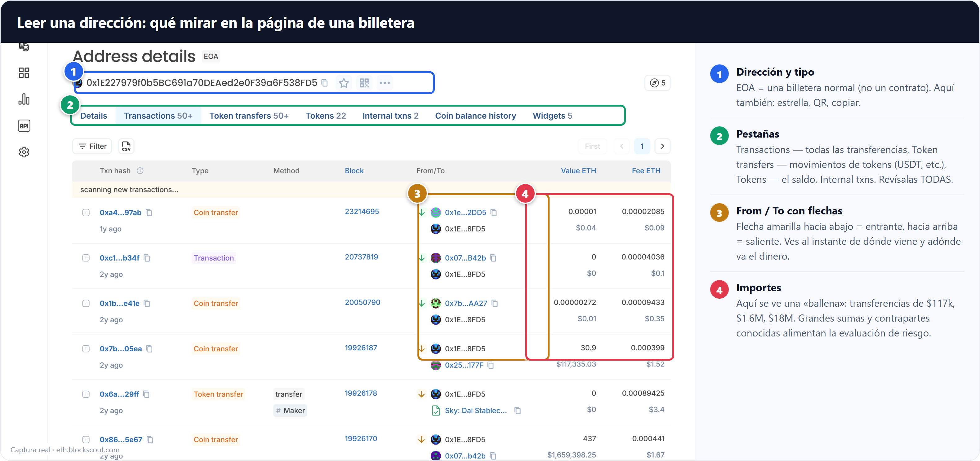Switch to the Tokens 22 tab
Viewport: 980px width, 461px height.
(326, 116)
